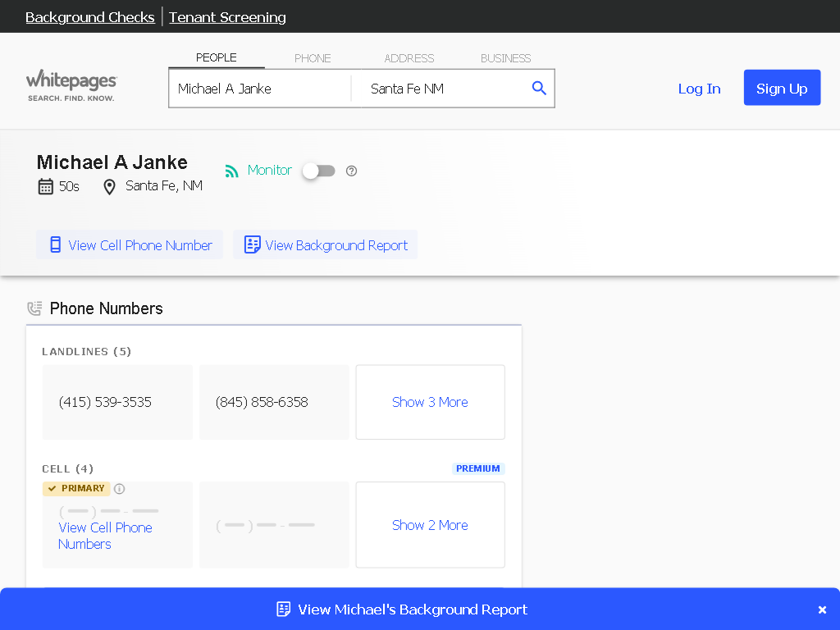Open the Background Checks link
This screenshot has width=840, height=630.
[90, 17]
